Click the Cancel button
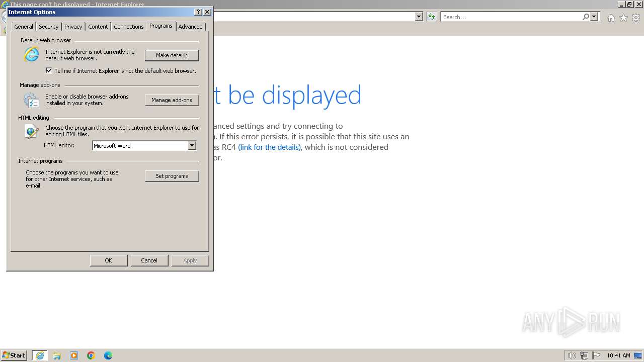 149,260
